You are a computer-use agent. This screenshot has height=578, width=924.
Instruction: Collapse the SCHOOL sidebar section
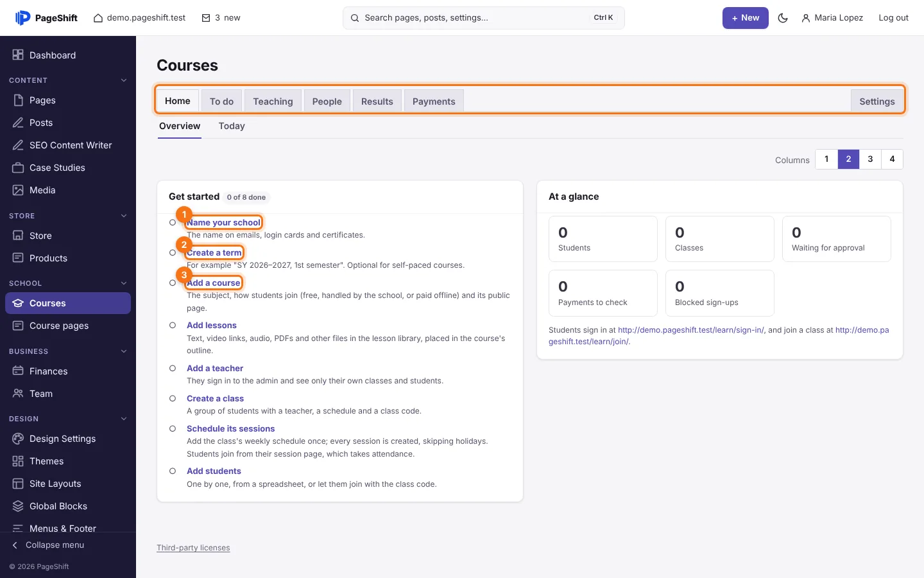click(124, 283)
